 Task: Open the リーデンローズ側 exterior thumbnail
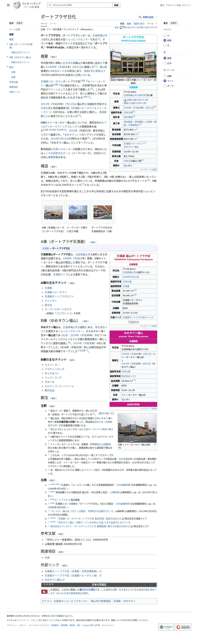(x=78, y=212)
